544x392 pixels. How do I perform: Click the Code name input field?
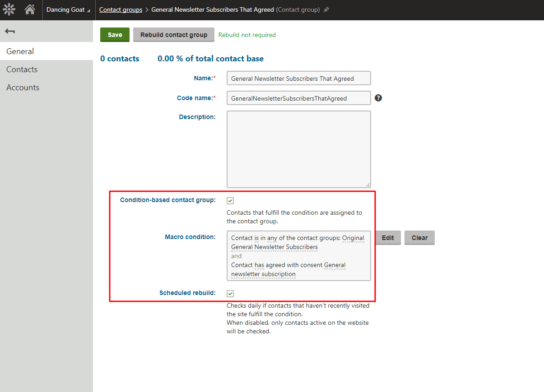(298, 98)
